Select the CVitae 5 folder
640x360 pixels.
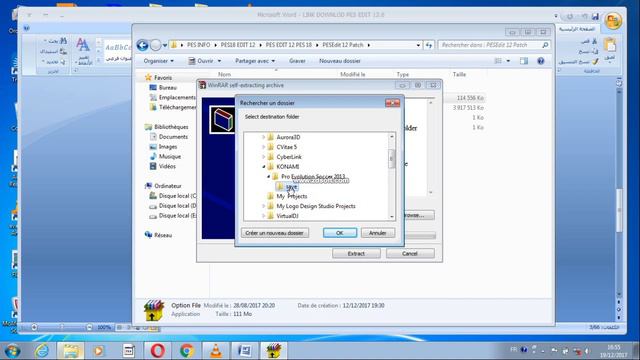tap(287, 147)
